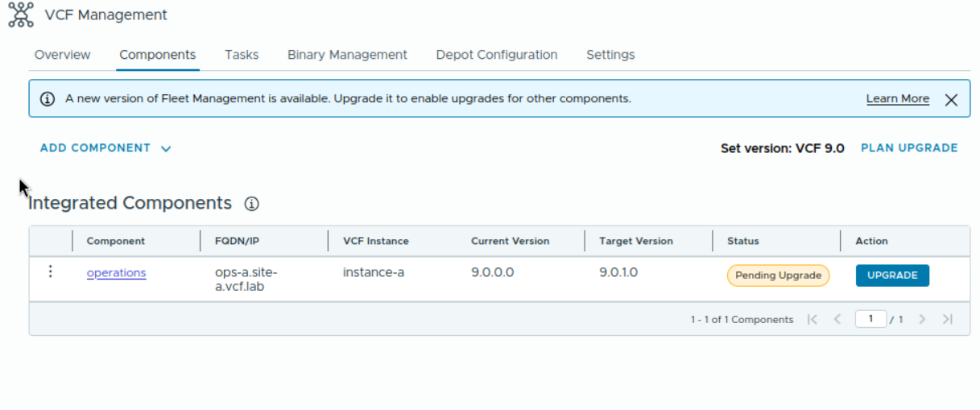Open the Learn More link

(897, 99)
